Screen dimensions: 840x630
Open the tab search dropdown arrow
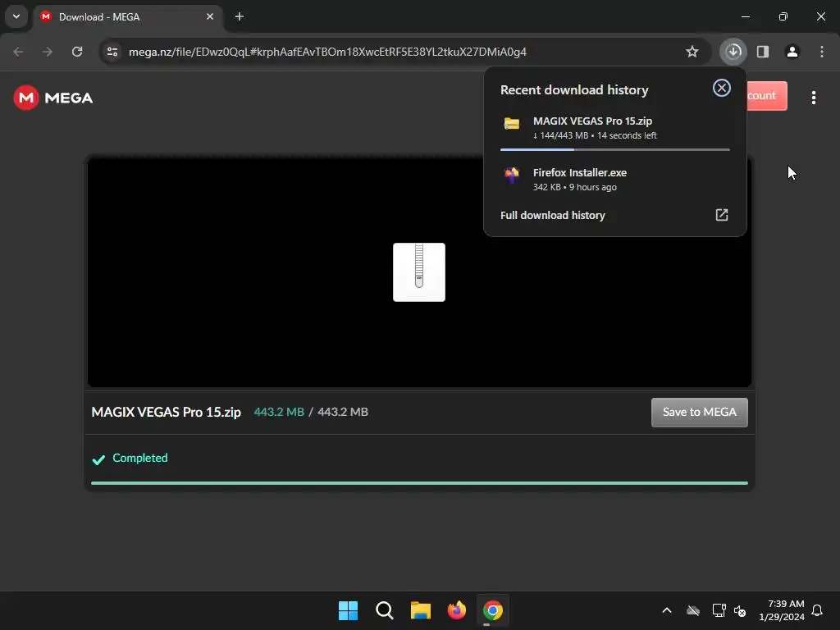pyautogui.click(x=16, y=16)
